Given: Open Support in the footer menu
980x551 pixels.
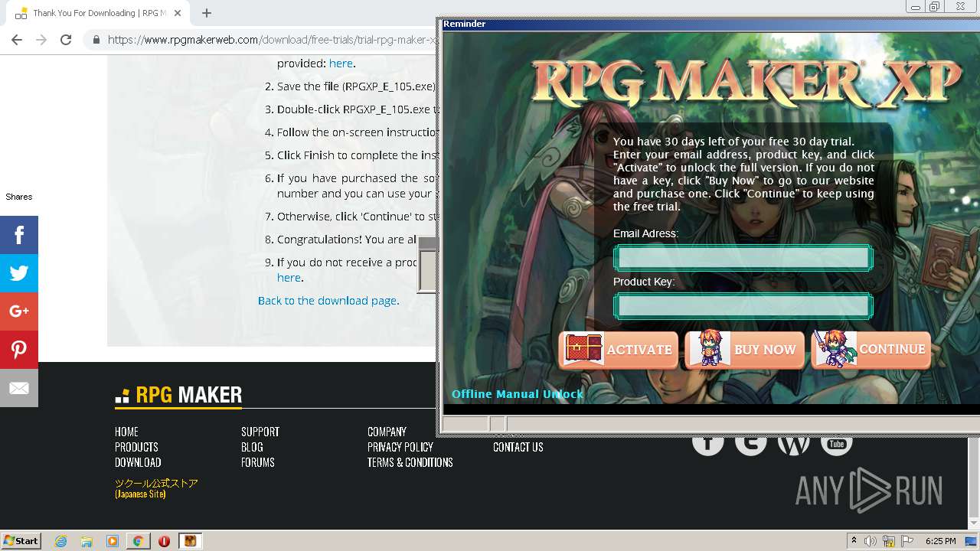Looking at the screenshot, I should click(260, 432).
